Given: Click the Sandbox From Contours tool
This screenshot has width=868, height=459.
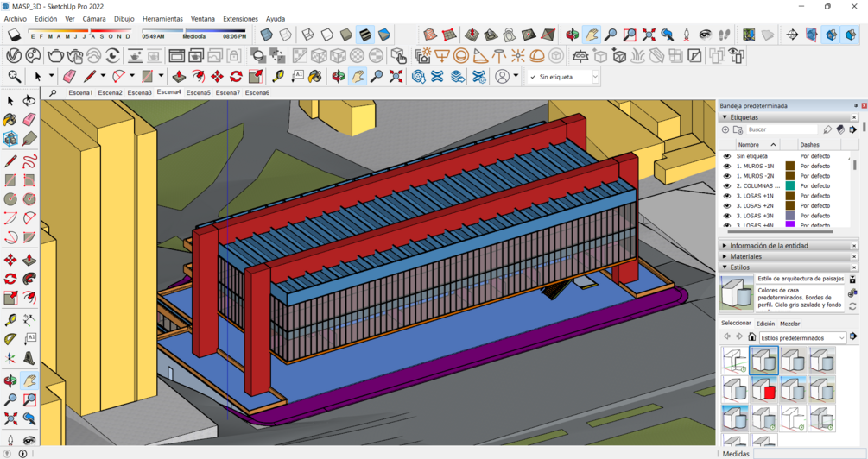Looking at the screenshot, I should [430, 35].
